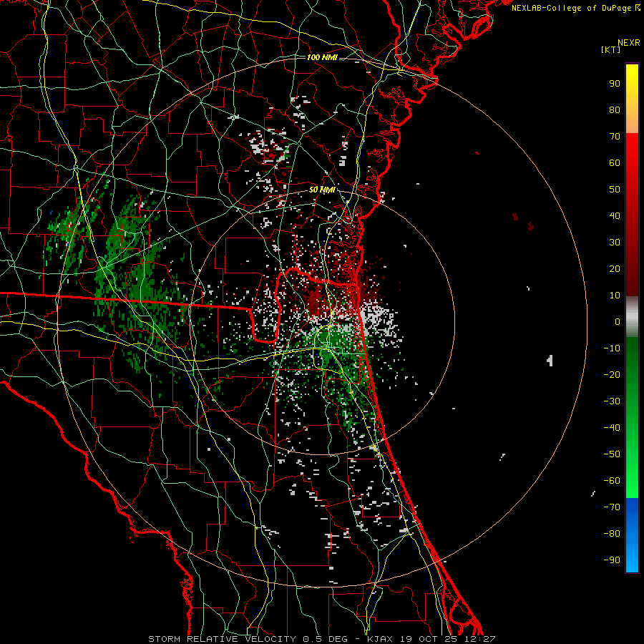Screen dimensions: 644x644
Task: Click the 100 NMI range ring label
Action: click(x=322, y=57)
